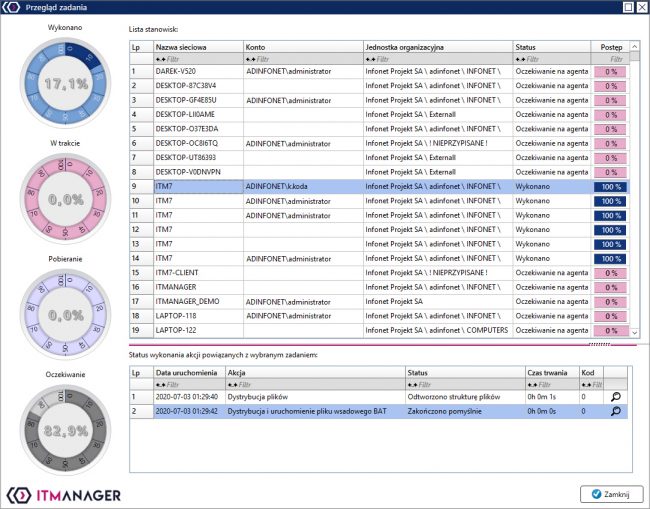This screenshot has width=650, height=509.
Task: Sort stations by Nazwa sieciowa column header
Action: click(197, 47)
